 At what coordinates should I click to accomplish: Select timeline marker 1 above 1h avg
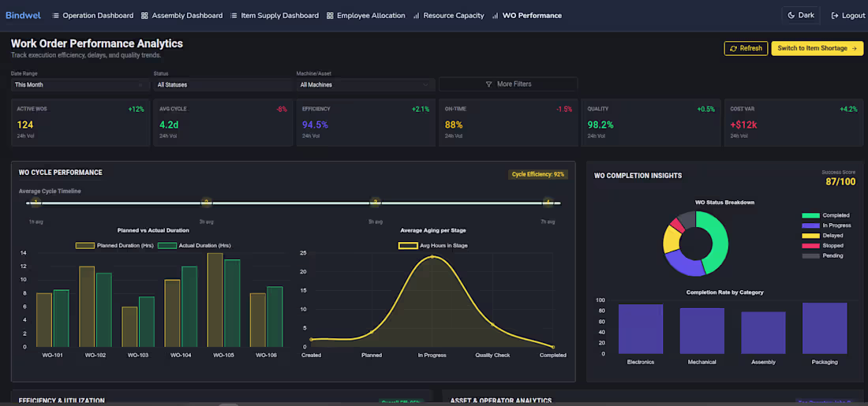(36, 203)
